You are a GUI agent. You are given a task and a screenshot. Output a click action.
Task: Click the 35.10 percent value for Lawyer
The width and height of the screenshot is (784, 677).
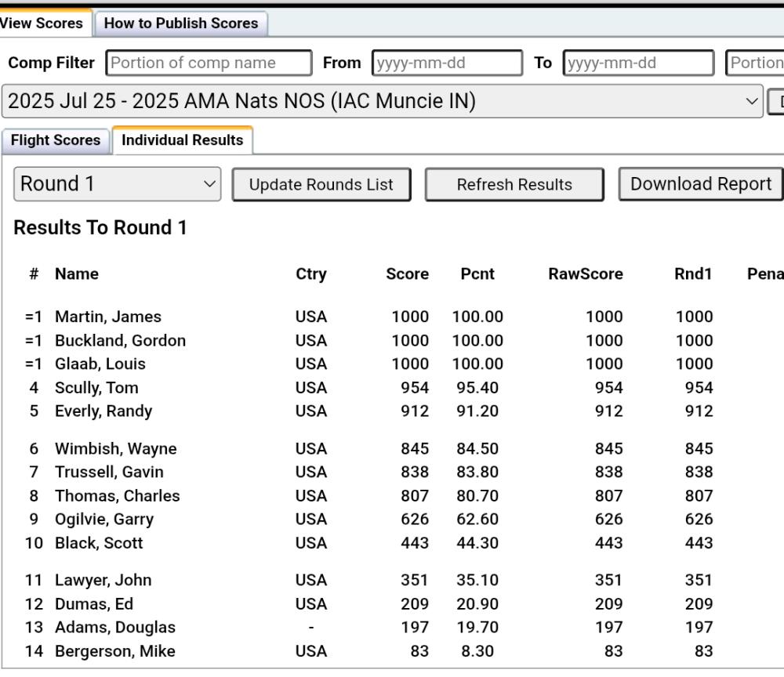click(477, 580)
